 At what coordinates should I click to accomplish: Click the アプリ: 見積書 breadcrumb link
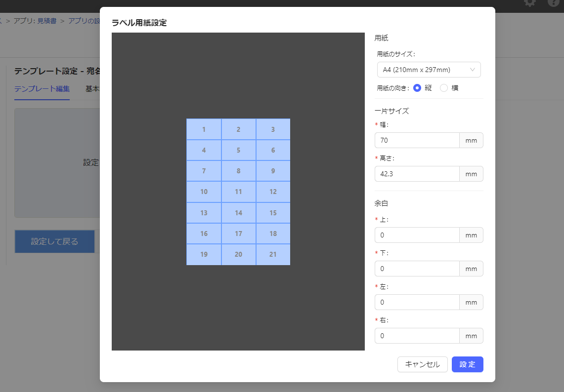tap(35, 21)
